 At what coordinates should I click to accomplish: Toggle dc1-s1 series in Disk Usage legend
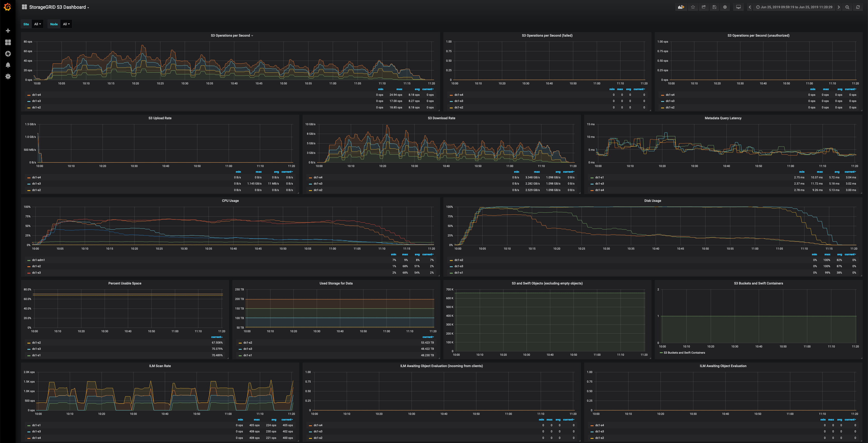[458, 273]
